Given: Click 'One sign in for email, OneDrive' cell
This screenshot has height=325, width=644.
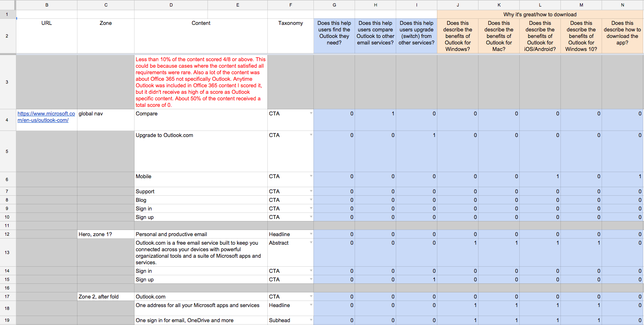Looking at the screenshot, I should point(201,320).
